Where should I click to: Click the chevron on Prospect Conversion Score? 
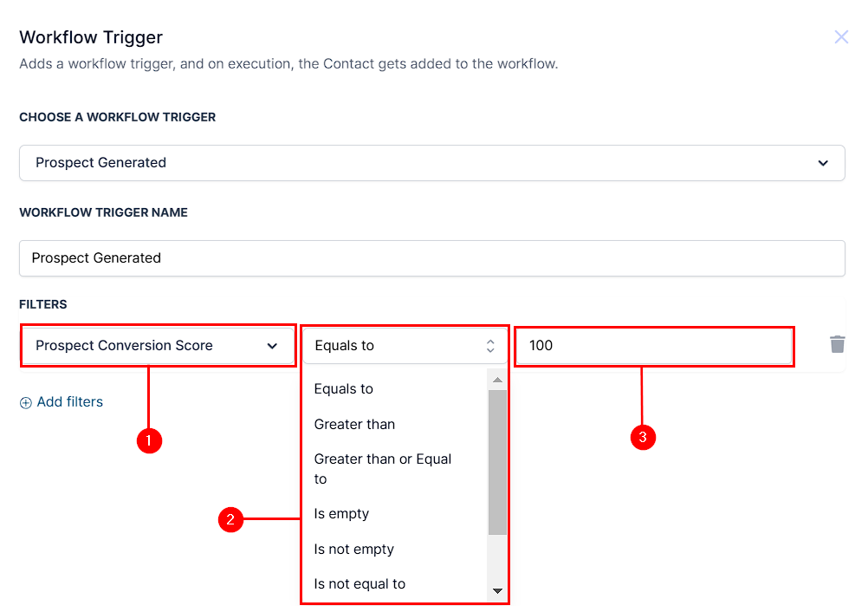272,346
